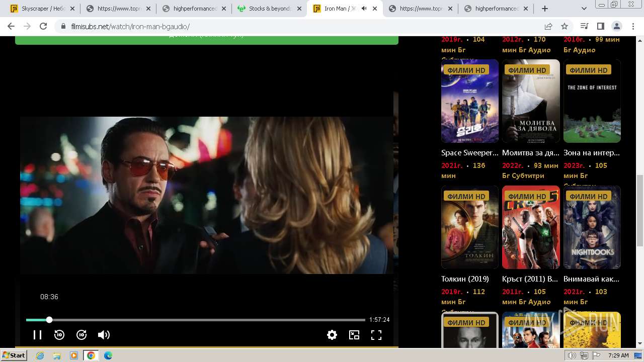Open media control in Chrome toolbar
The height and width of the screenshot is (362, 644).
584,26
